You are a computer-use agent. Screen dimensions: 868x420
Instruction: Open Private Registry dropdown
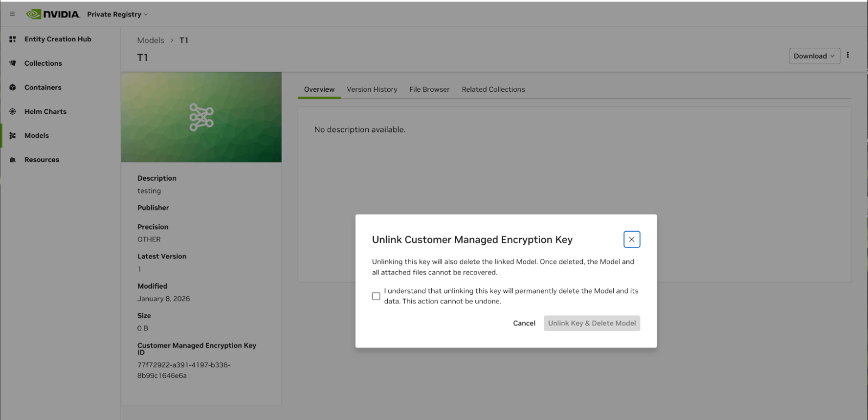pos(117,14)
